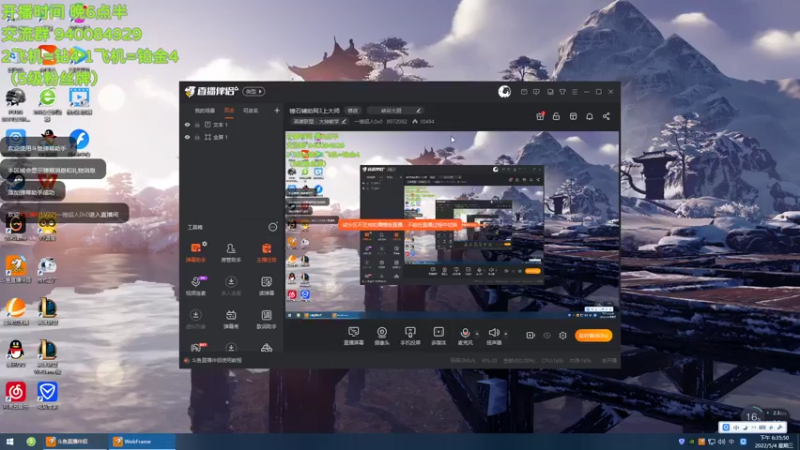This screenshot has width=800, height=450.
Task: Toggle the lock on 文本 1 source
Action: tap(197, 124)
